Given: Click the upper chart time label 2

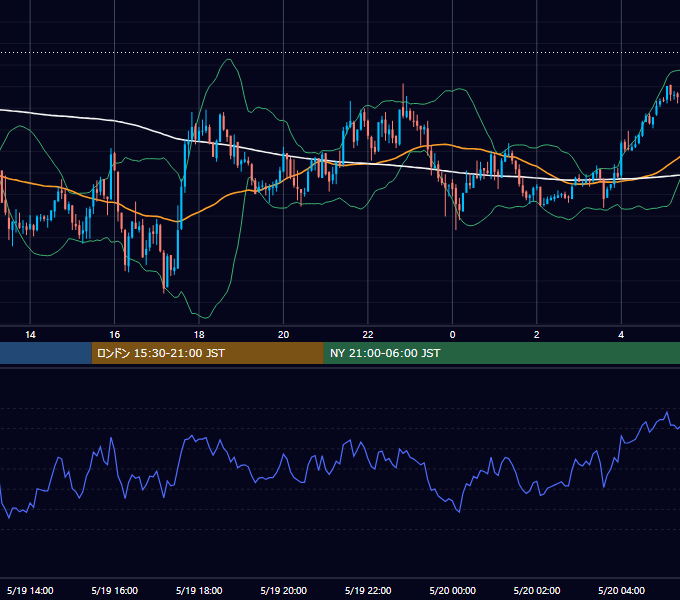Looking at the screenshot, I should pos(536,335).
